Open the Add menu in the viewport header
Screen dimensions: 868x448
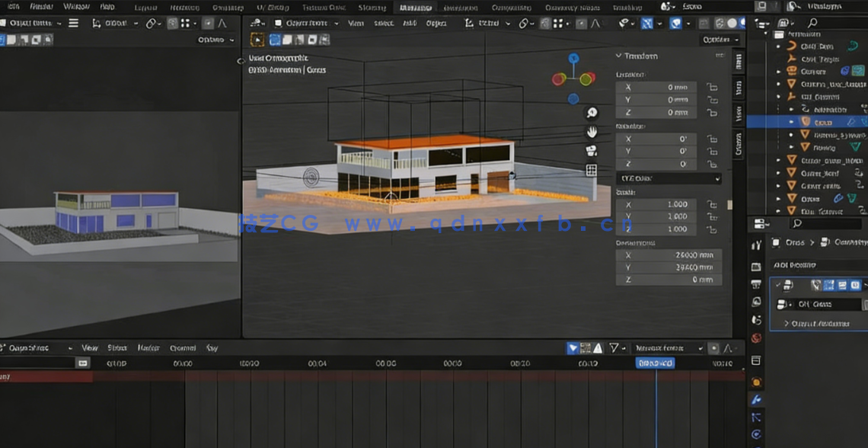[407, 23]
